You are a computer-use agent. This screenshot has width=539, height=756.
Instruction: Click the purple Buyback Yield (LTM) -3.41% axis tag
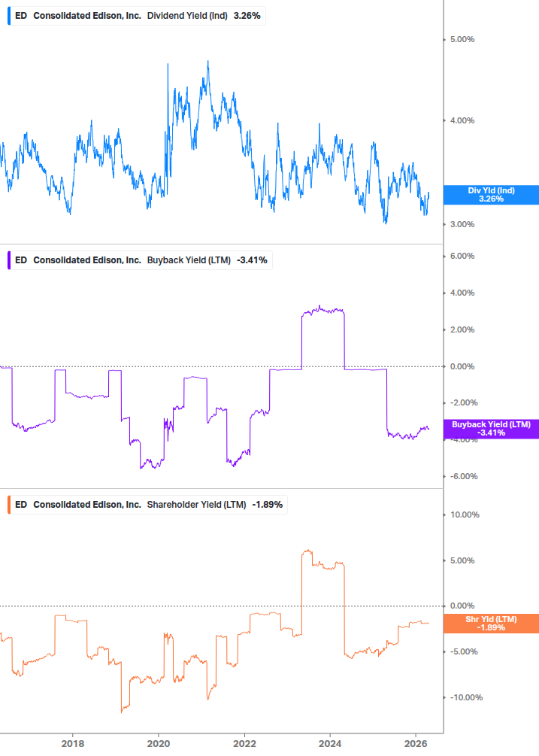tap(491, 429)
